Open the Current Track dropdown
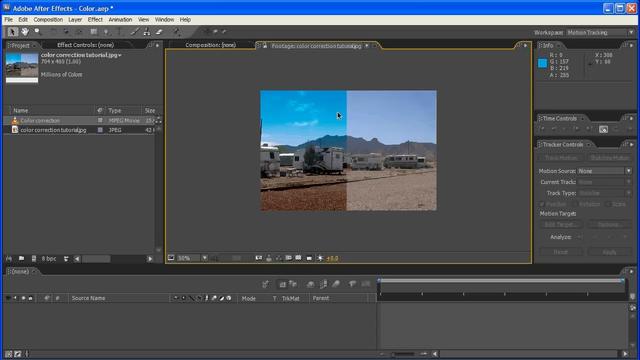This screenshot has height=360, width=640. (604, 182)
